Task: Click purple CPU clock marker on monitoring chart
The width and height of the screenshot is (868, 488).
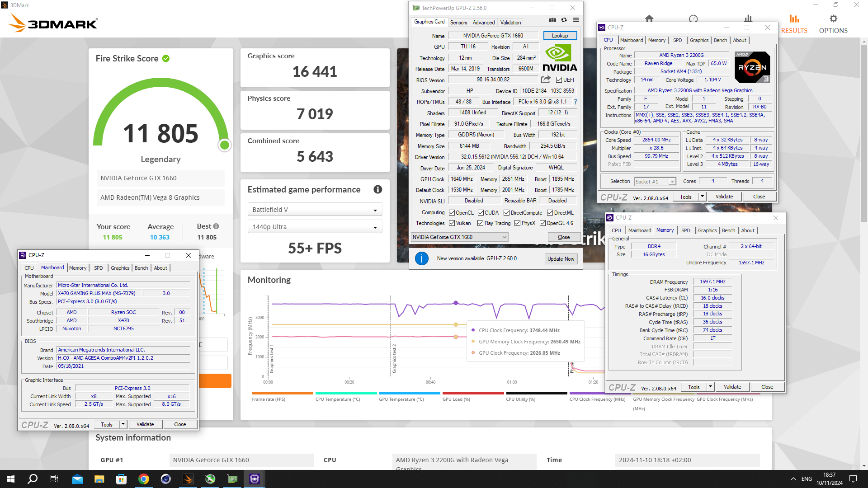Action: point(456,303)
